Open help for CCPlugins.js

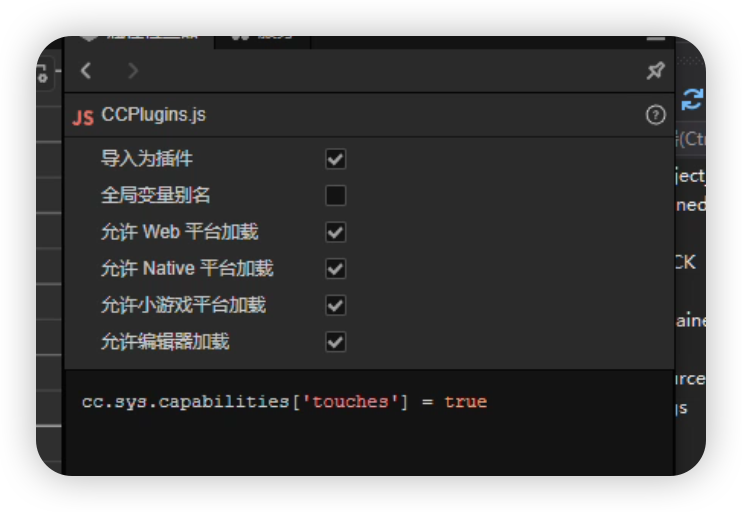(x=655, y=115)
